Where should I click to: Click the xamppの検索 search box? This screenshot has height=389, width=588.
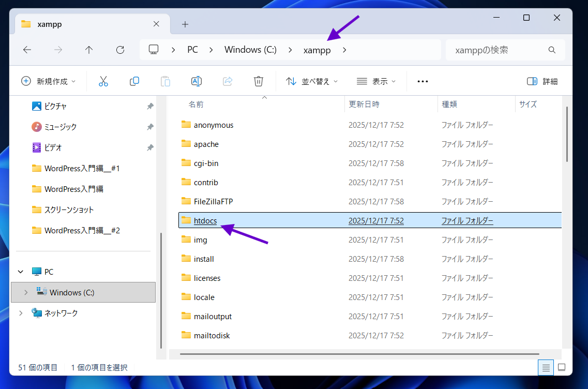click(x=499, y=50)
